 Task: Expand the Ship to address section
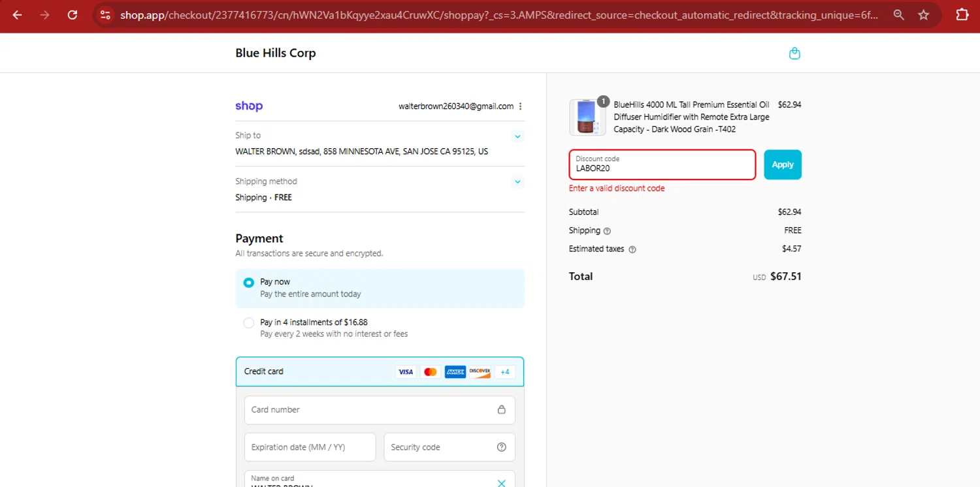point(517,136)
